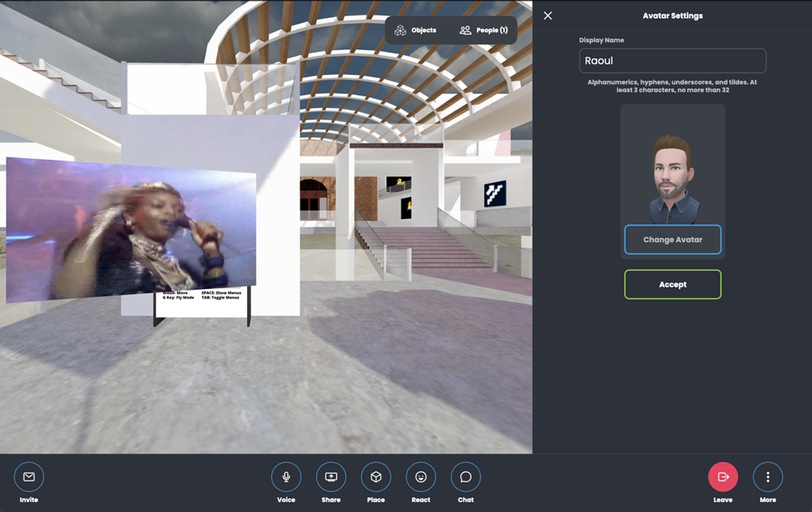812x512 pixels.
Task: Click the black zigzag logo picture on wall
Action: [x=495, y=194]
